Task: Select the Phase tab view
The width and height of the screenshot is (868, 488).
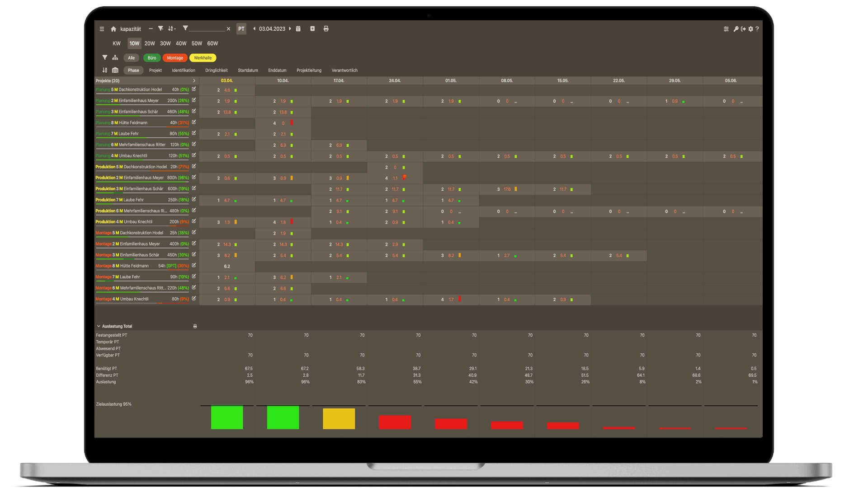Action: tap(132, 70)
